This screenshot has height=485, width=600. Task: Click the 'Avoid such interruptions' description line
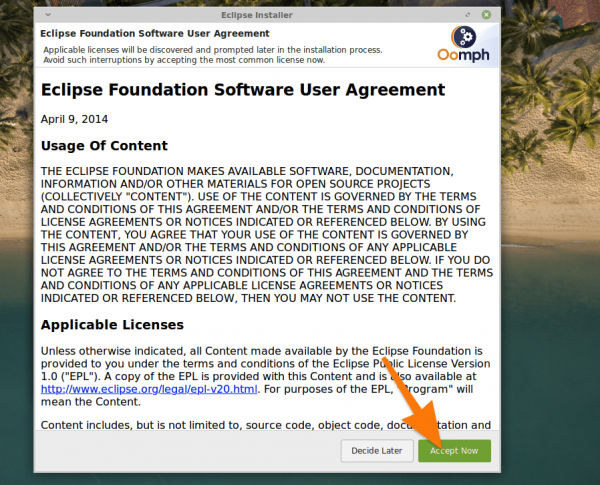click(x=184, y=60)
